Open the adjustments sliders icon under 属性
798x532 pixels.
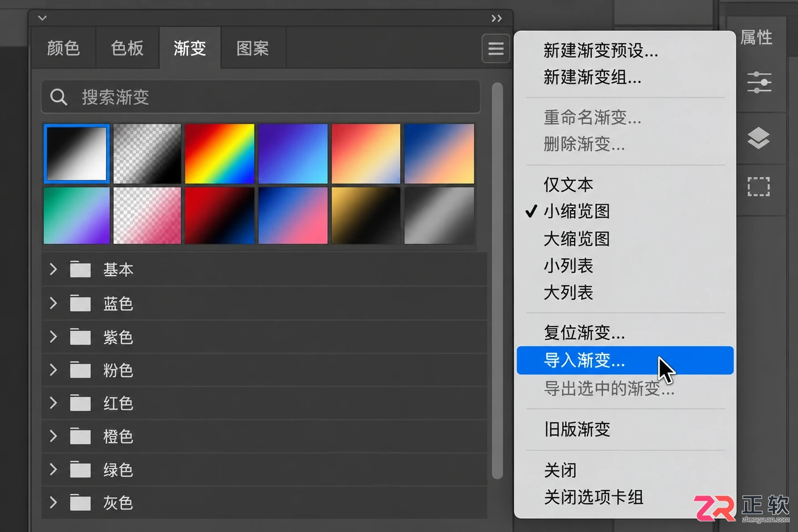[x=759, y=83]
